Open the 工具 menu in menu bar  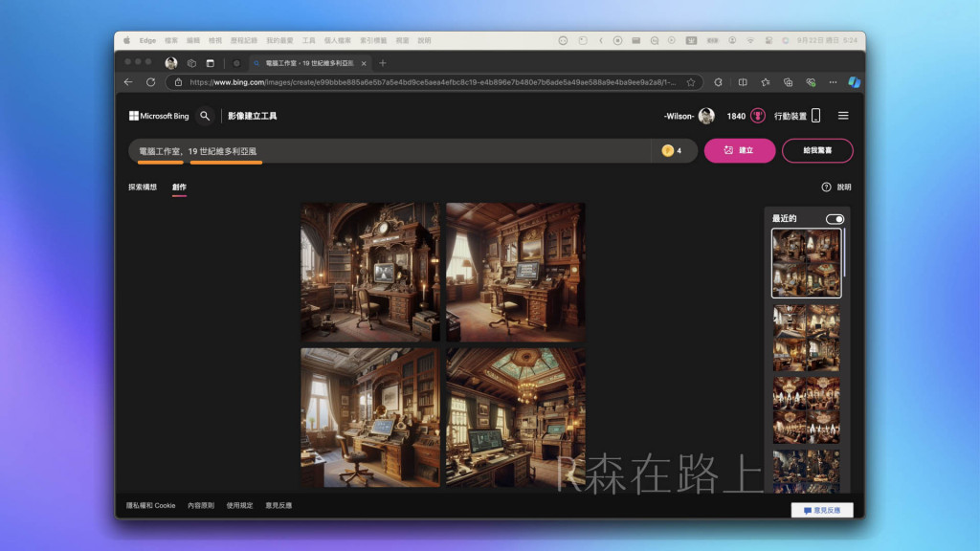click(309, 40)
